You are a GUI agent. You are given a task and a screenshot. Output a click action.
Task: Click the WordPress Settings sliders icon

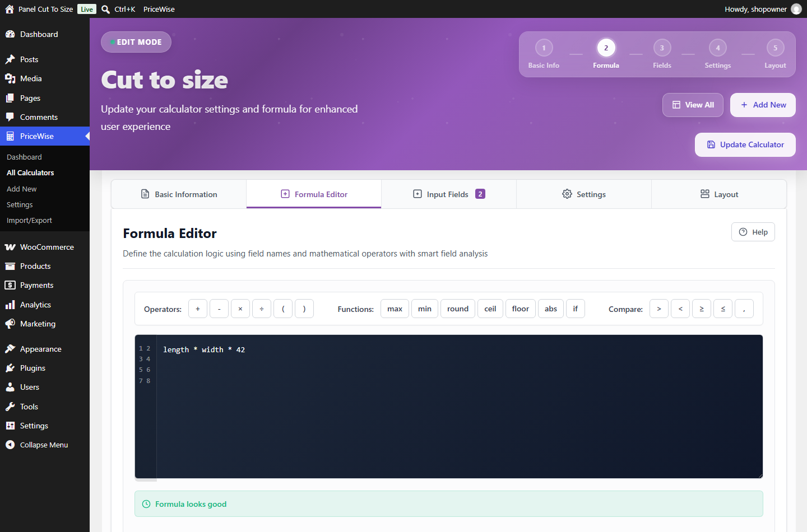(x=10, y=426)
